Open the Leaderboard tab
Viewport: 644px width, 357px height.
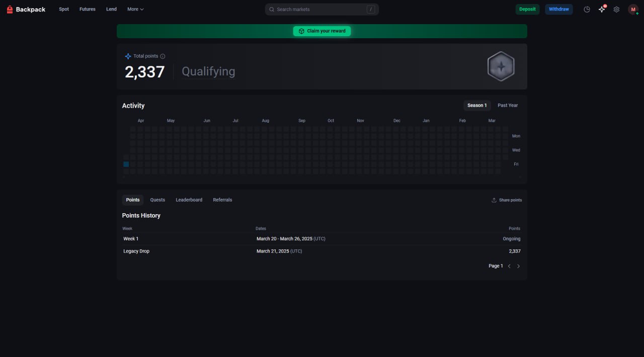[x=189, y=200]
